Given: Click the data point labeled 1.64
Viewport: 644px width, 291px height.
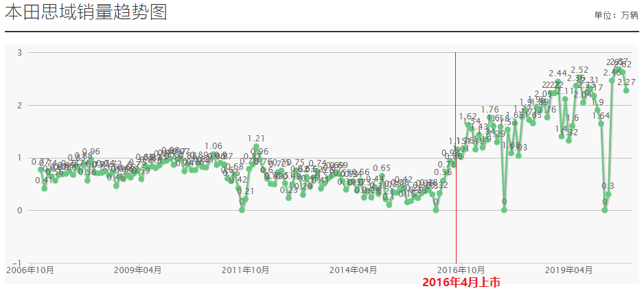Looking at the screenshot, I should point(601,124).
